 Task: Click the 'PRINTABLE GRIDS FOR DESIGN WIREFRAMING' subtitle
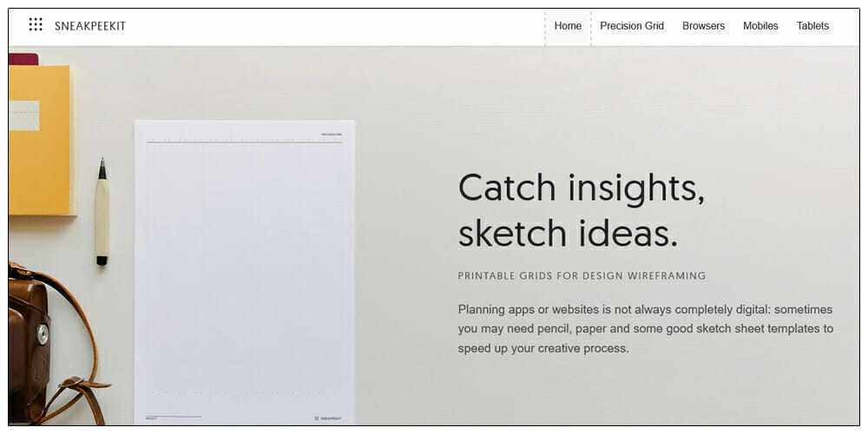(582, 276)
